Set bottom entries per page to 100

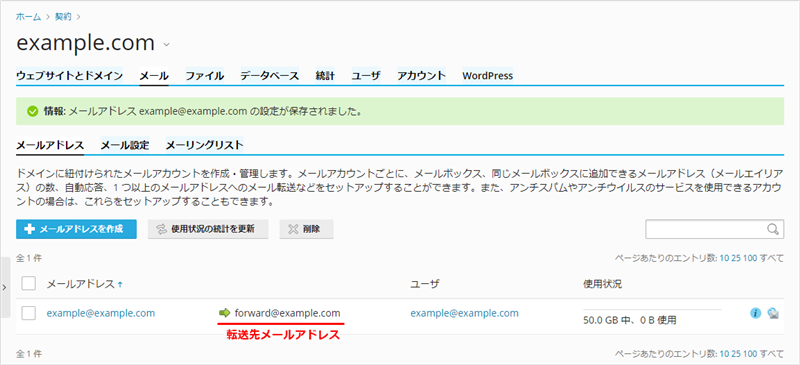point(750,353)
